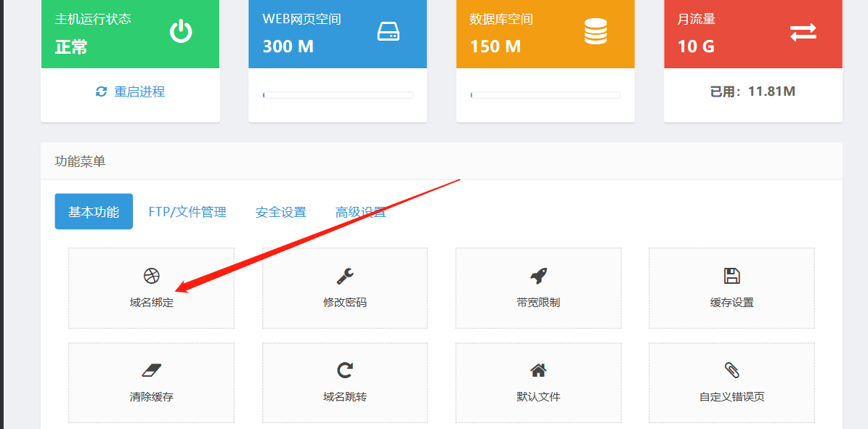The image size is (868, 429).
Task: Click the 数据库空间 card title
Action: point(501,19)
